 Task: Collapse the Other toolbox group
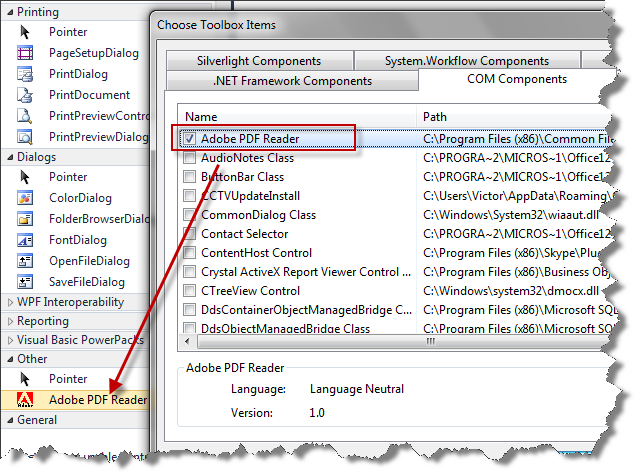click(x=10, y=359)
